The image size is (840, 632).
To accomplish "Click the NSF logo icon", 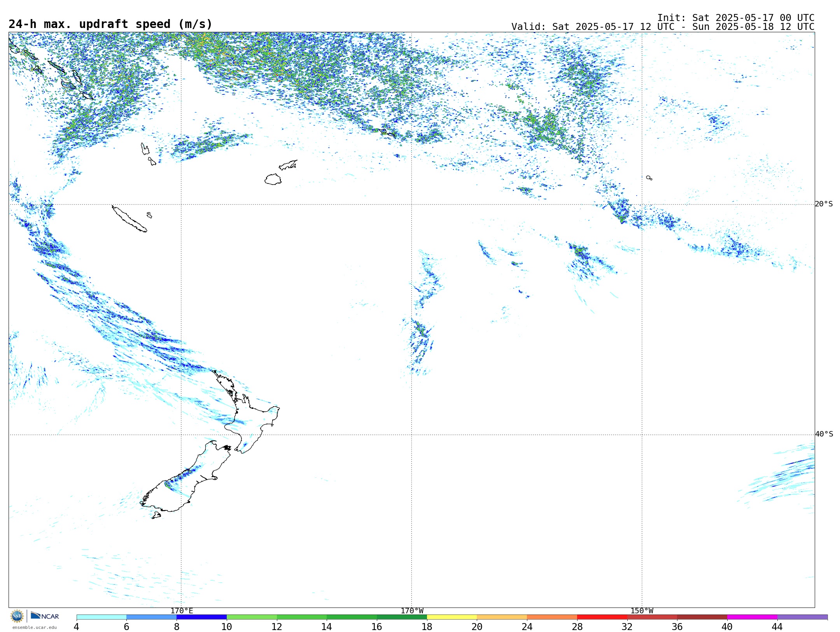I will point(17,616).
